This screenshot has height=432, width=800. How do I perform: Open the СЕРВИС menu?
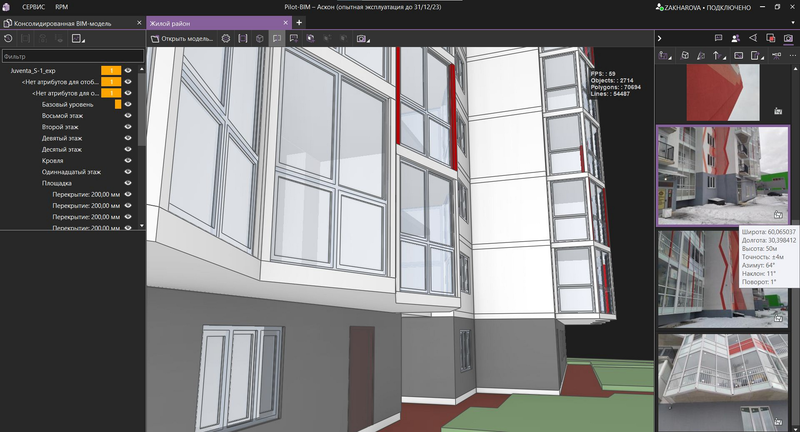(33, 6)
